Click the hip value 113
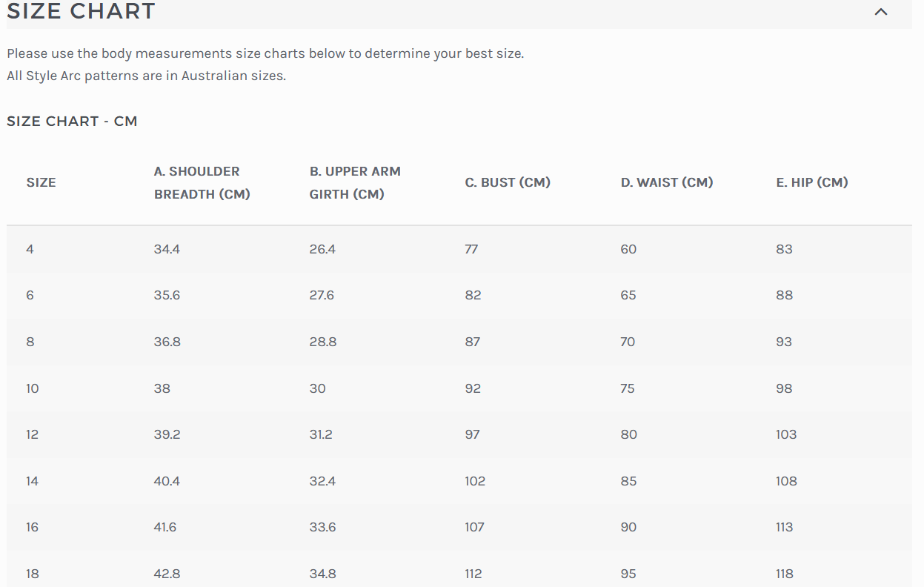The width and height of the screenshot is (924, 587). pos(785,527)
